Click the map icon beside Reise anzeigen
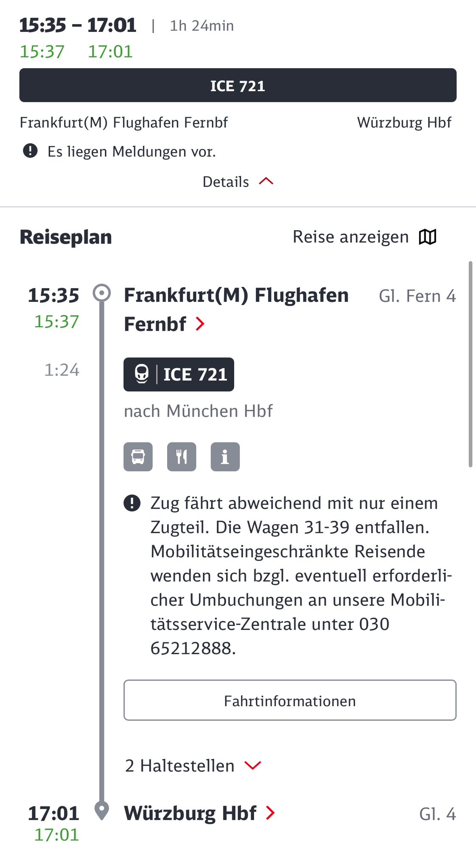 427,237
